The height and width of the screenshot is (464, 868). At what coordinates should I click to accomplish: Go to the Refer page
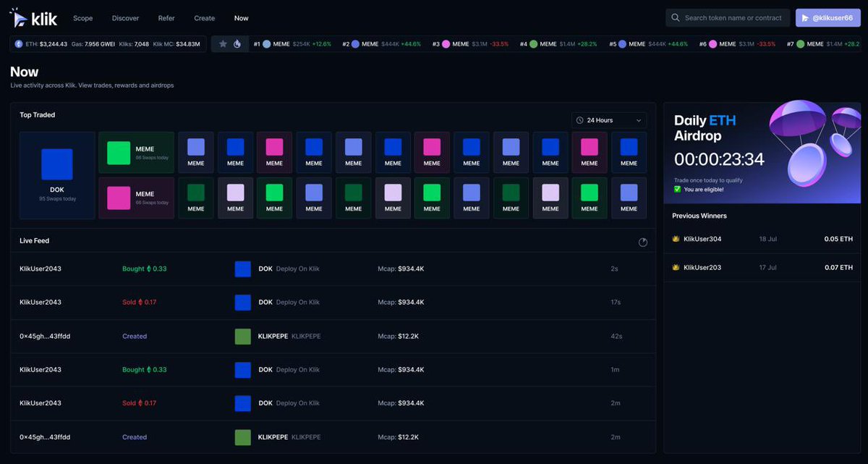click(x=166, y=18)
